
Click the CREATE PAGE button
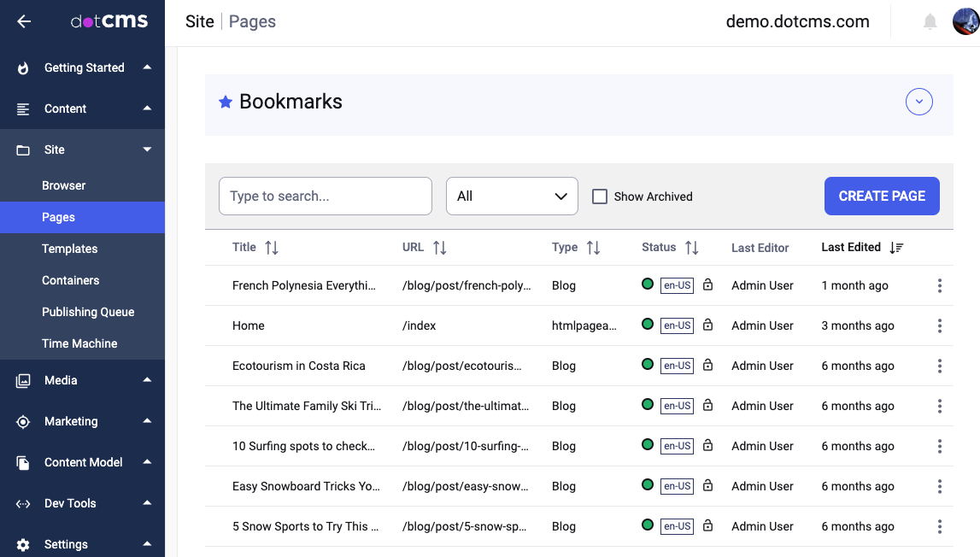pos(882,196)
